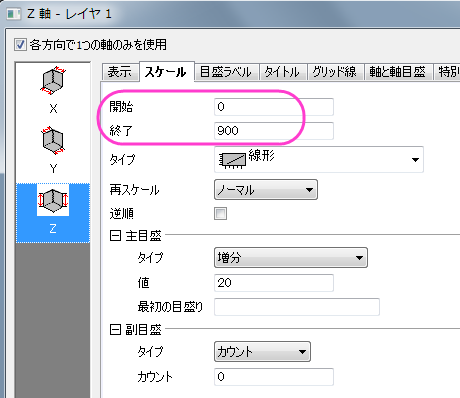The image size is (460, 398).
Task: Select the X axis cube icon
Action: coord(53,81)
